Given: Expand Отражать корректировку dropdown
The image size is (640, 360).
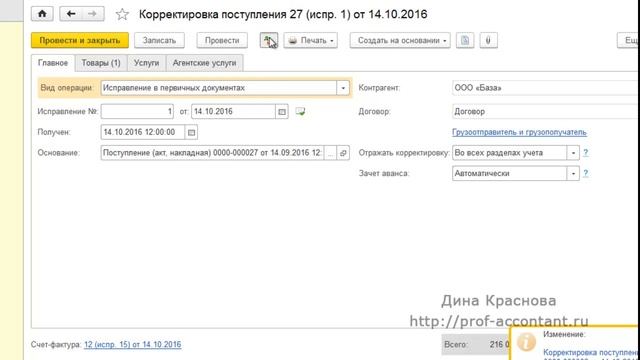Looking at the screenshot, I should pyautogui.click(x=573, y=153).
